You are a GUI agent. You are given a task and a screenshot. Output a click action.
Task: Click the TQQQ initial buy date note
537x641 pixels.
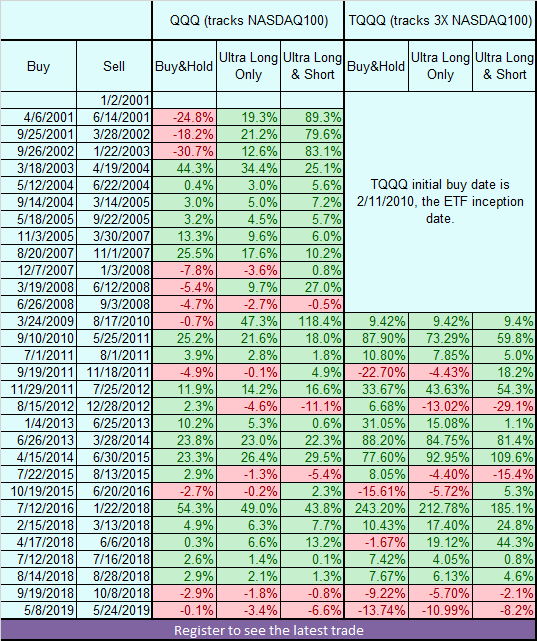(x=440, y=202)
